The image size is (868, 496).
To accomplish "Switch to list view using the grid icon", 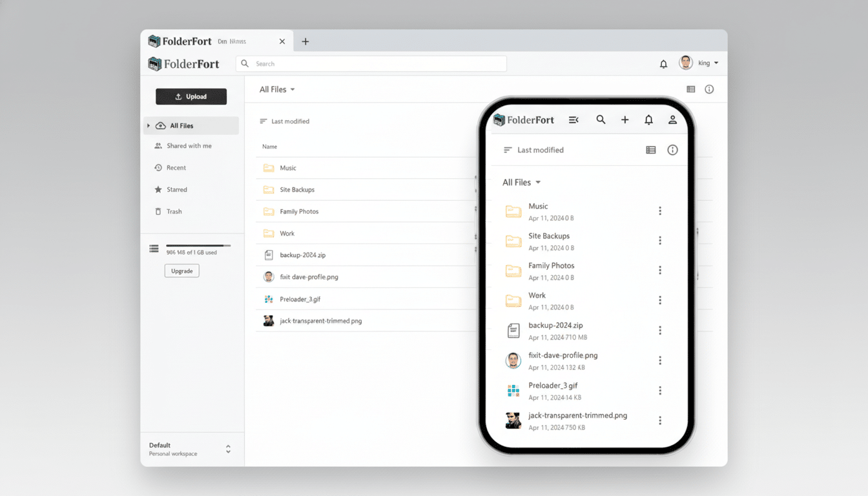I will click(690, 89).
